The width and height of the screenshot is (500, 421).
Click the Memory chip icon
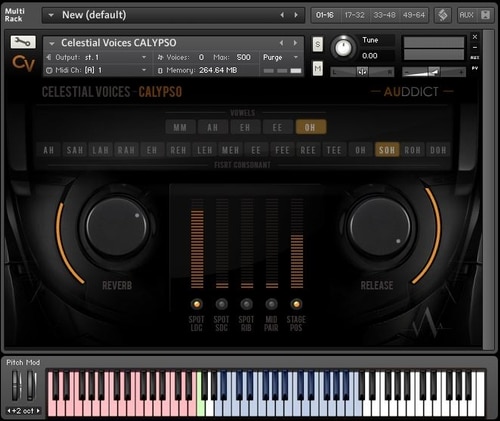[x=160, y=70]
